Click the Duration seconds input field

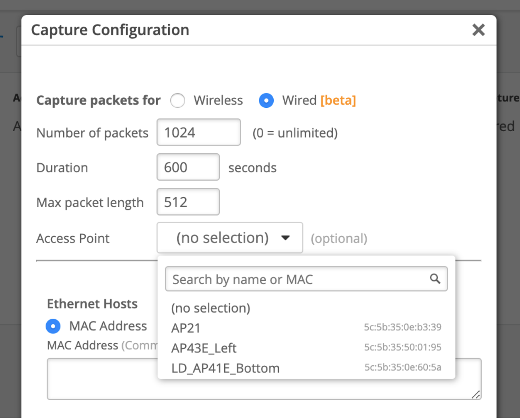tap(188, 167)
